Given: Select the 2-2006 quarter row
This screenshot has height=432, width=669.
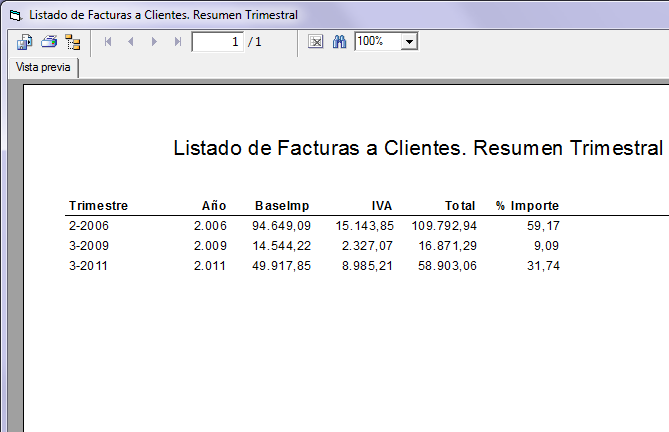Looking at the screenshot, I should pos(88,226).
